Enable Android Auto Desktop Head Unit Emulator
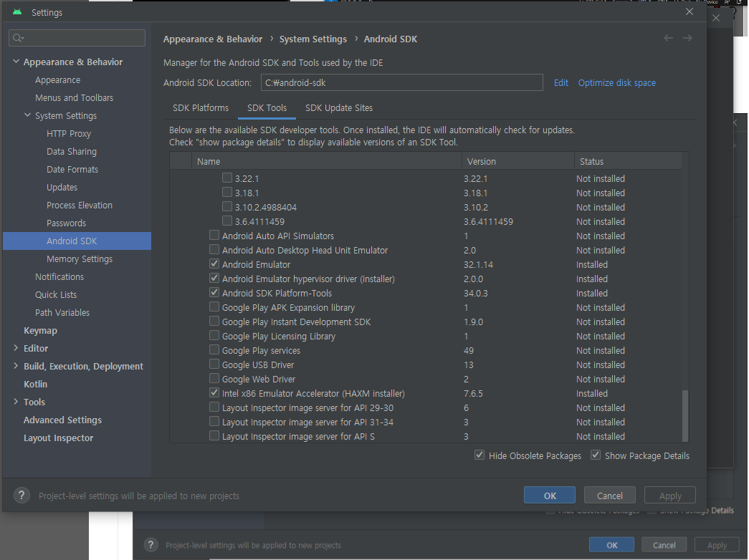 click(214, 250)
